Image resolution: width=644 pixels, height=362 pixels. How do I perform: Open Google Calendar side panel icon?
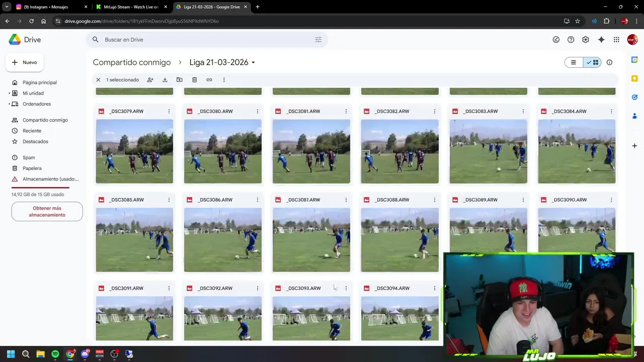tap(634, 60)
